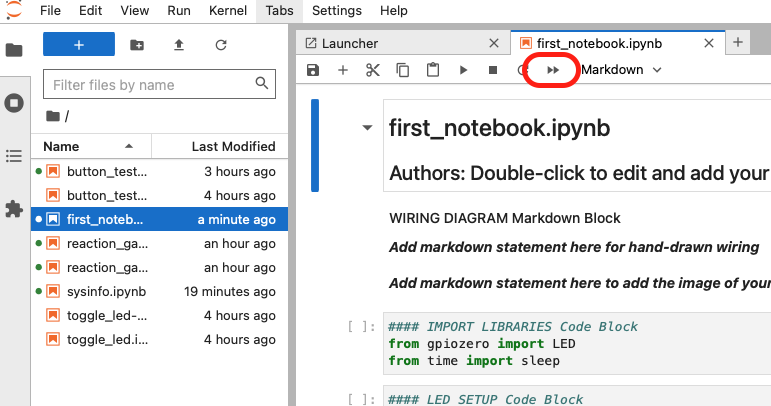Copy the selected cell from the toolbar

click(402, 70)
